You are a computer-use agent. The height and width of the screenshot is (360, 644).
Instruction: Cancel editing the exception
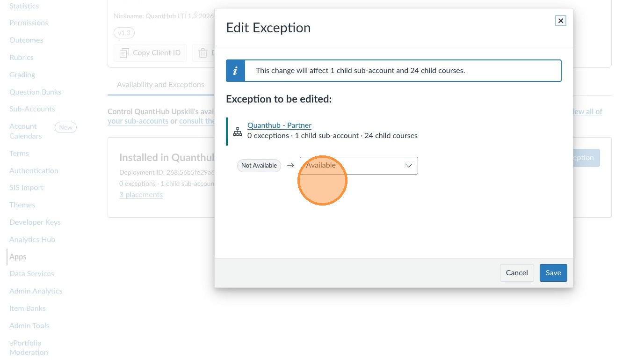(x=516, y=273)
